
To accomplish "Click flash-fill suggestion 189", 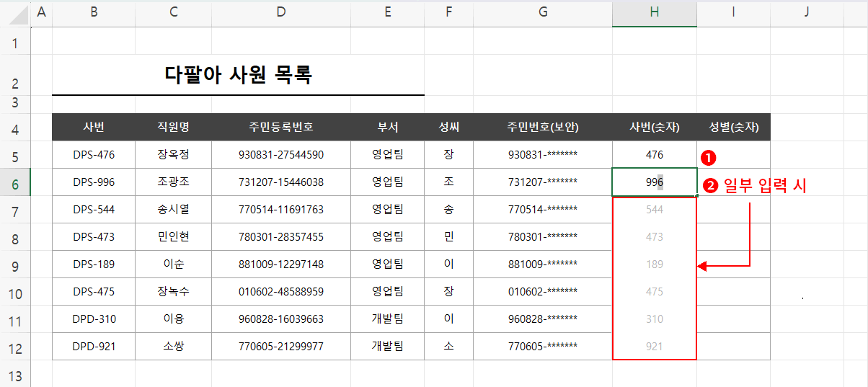I will [x=655, y=264].
